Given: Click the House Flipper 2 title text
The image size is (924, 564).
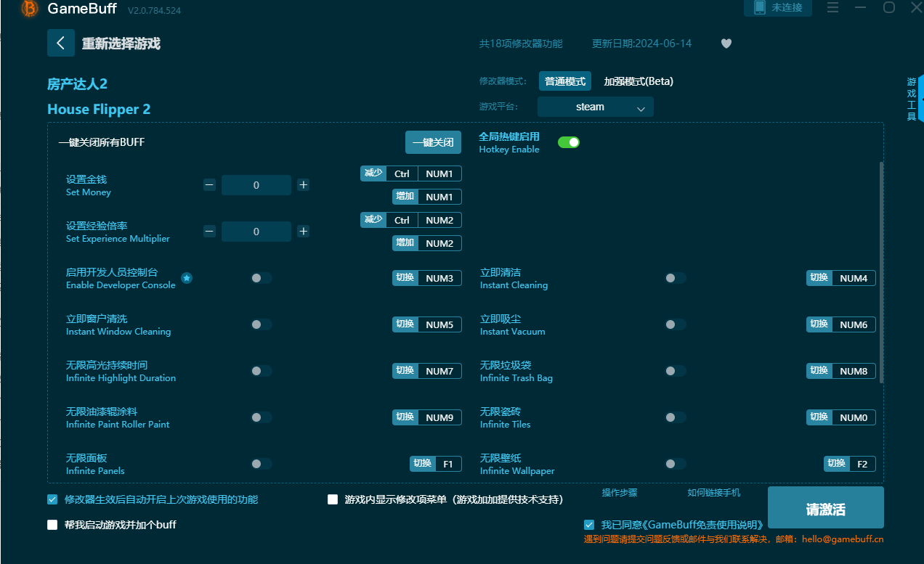Looking at the screenshot, I should pos(99,109).
